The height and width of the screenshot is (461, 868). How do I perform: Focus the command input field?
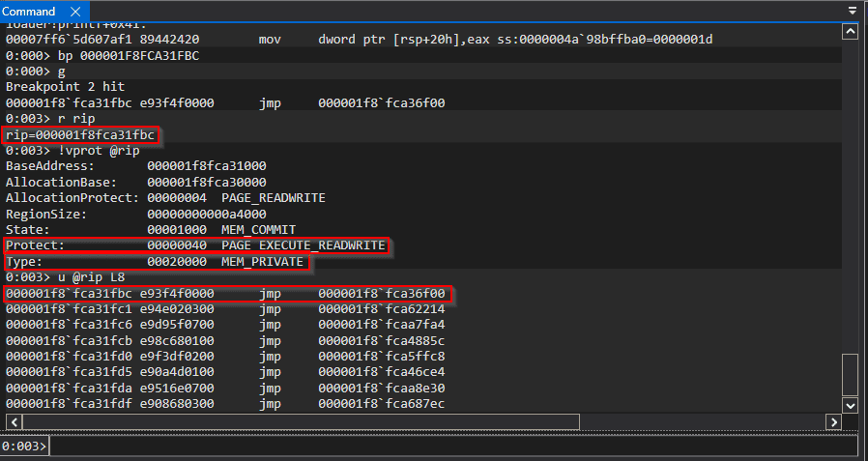[456, 446]
